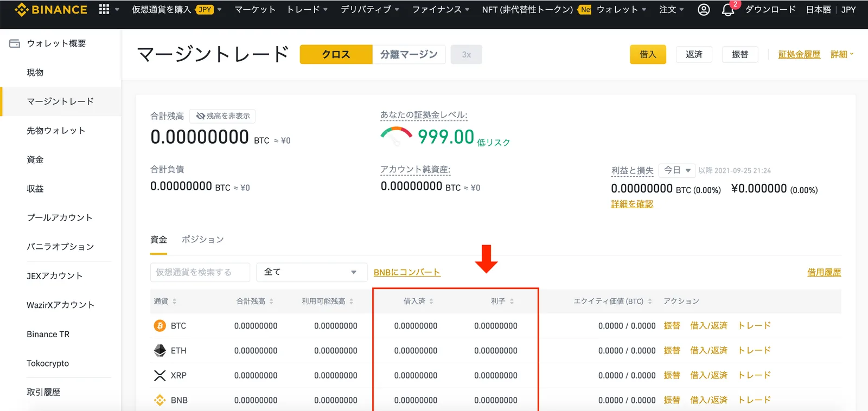Viewport: 868px width, 411px height.
Task: Sort by 合計残高 column arrows
Action: (x=271, y=301)
